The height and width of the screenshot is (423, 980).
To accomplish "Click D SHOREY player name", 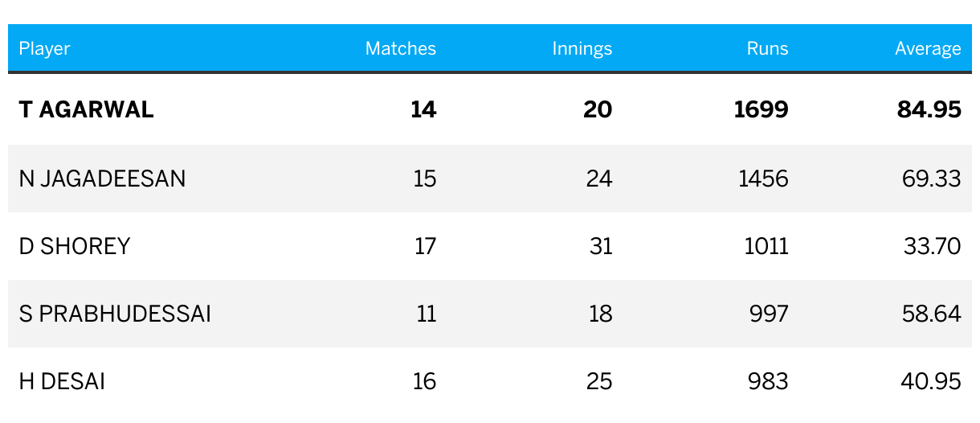I will [75, 245].
